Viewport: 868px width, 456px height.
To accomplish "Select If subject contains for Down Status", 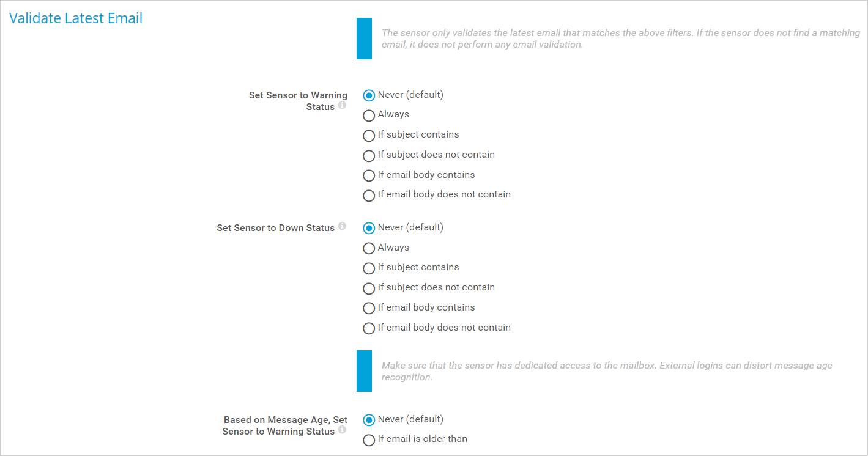I will pos(369,268).
